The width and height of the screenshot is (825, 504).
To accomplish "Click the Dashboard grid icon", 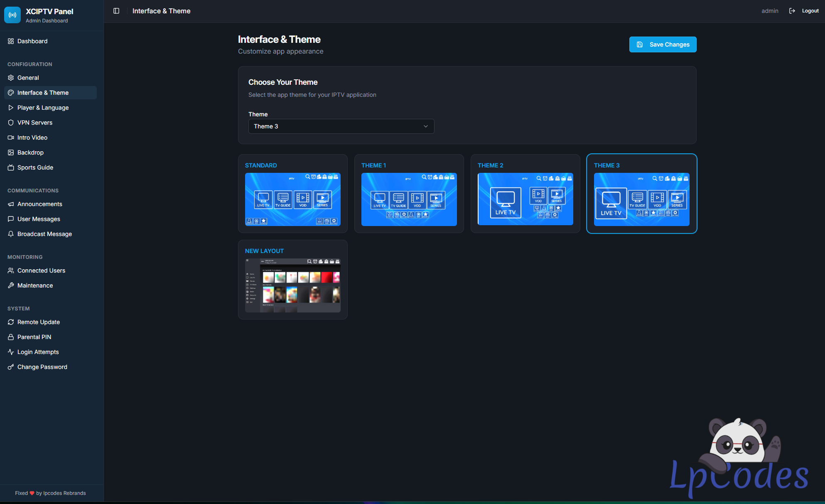I will (x=11, y=41).
